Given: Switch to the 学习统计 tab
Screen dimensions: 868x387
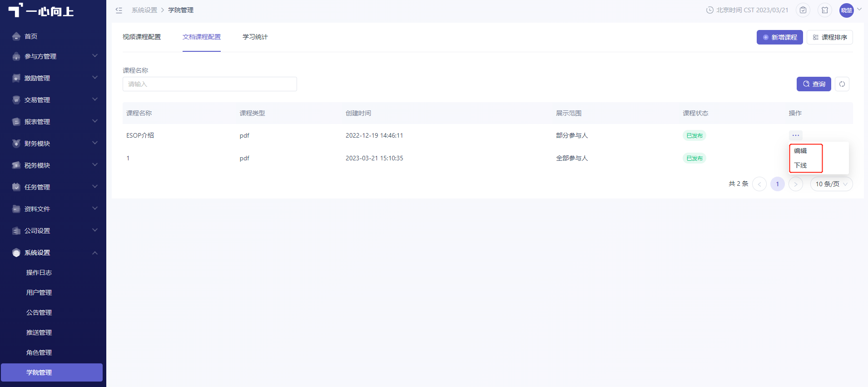Looking at the screenshot, I should 255,37.
